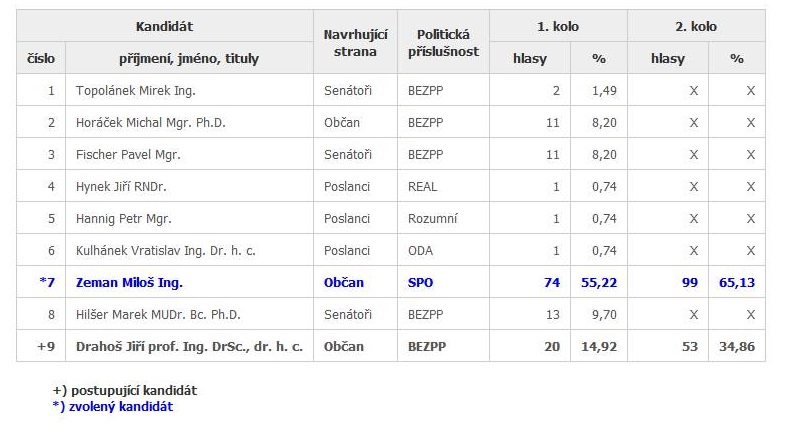
Task: Select the "SPO" affiliation cell
Action: (421, 283)
